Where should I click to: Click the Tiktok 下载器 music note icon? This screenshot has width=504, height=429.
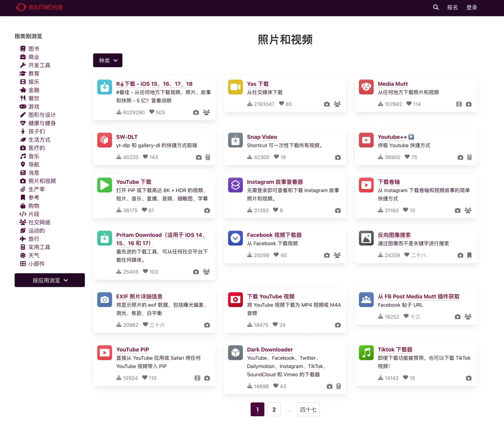coord(366,352)
